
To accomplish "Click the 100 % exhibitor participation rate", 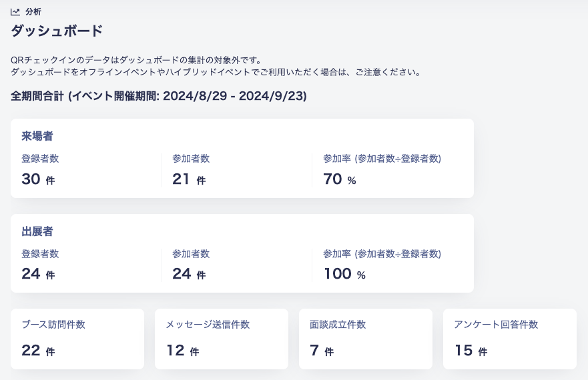I will point(344,274).
